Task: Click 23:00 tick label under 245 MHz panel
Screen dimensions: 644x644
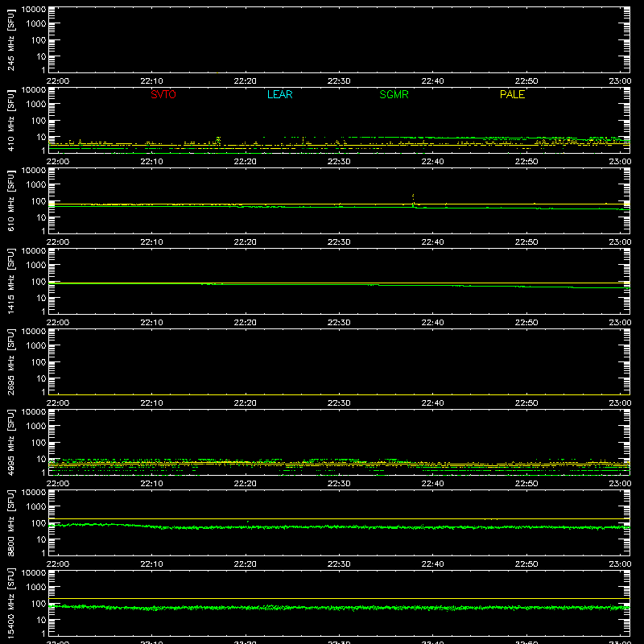Action: pos(620,81)
